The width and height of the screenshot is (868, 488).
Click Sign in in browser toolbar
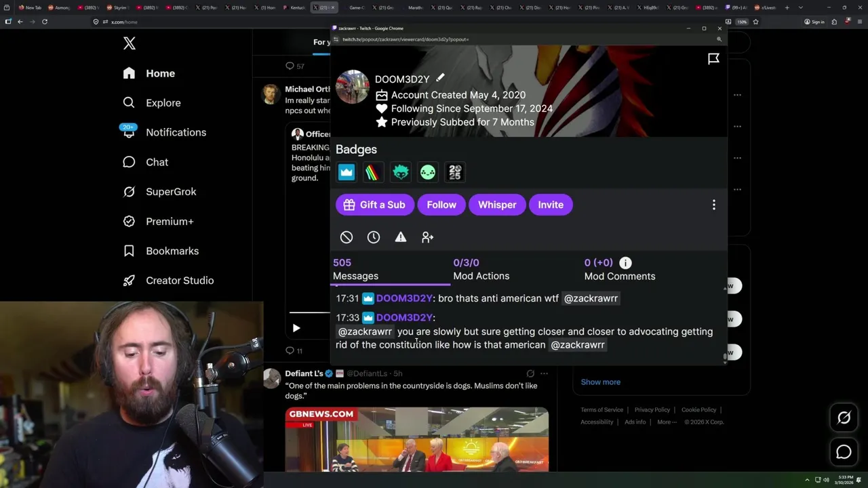814,22
